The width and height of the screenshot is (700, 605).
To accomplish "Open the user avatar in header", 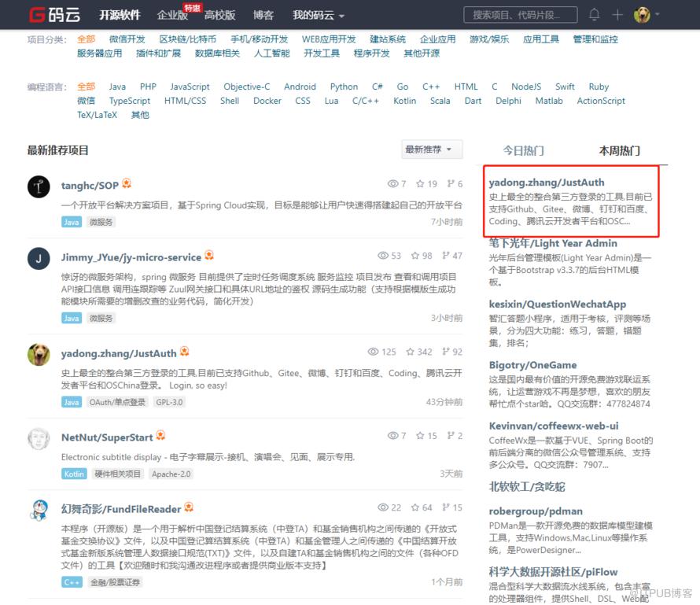I will [642, 15].
